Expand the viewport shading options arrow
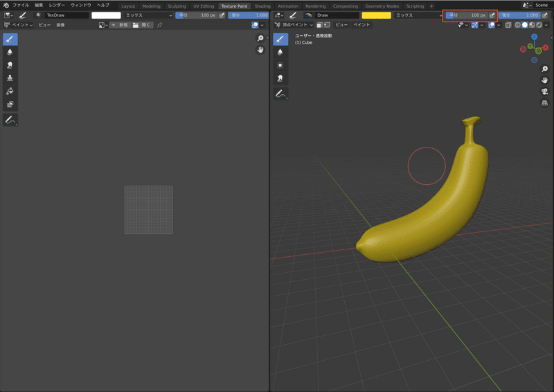Viewport: 554px width, 392px height. pos(546,25)
